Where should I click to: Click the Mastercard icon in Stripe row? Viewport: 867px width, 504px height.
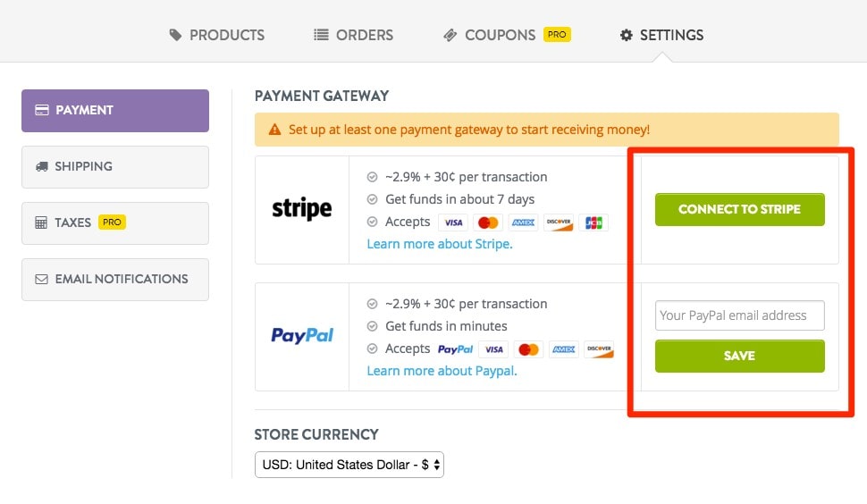coord(488,223)
